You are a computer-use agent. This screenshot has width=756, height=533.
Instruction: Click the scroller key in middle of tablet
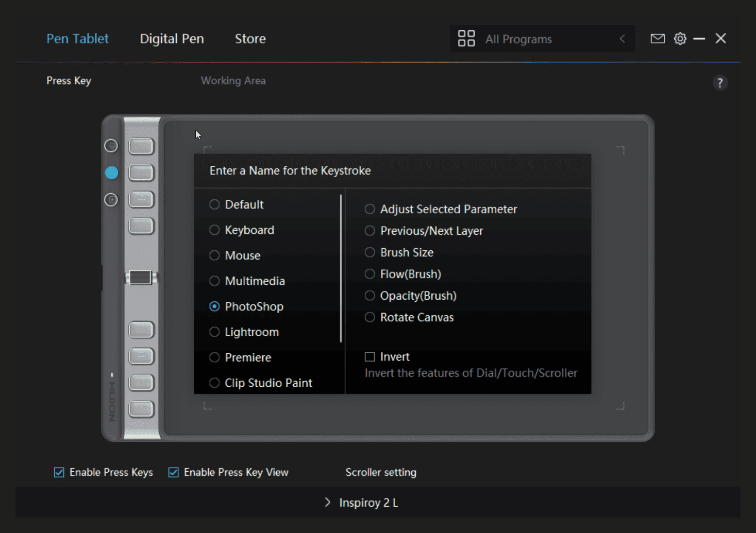coord(141,278)
